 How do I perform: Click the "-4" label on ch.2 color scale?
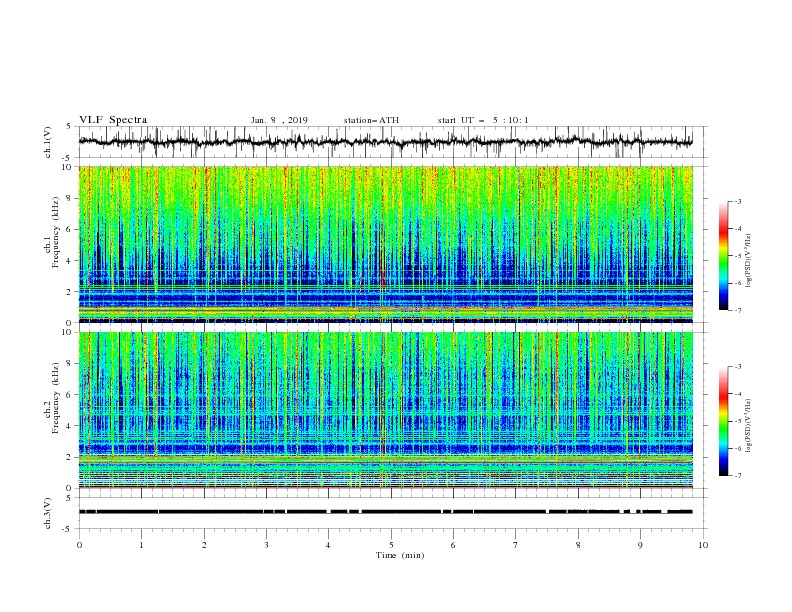[x=737, y=394]
